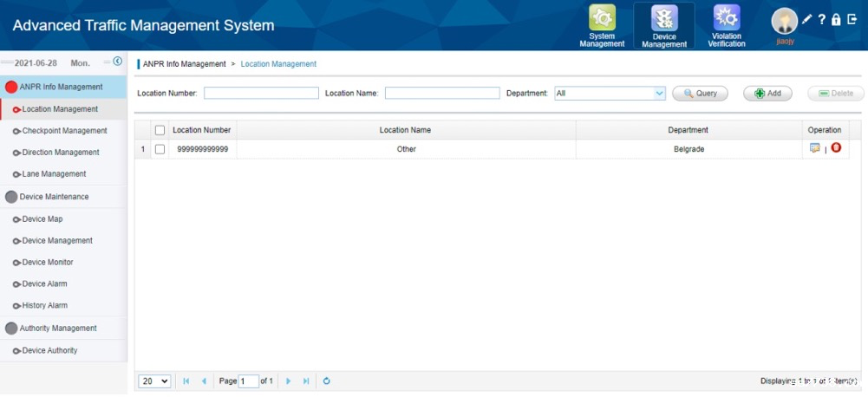Tick the select-all checkbox in table header
The height and width of the screenshot is (397, 868).
click(160, 130)
